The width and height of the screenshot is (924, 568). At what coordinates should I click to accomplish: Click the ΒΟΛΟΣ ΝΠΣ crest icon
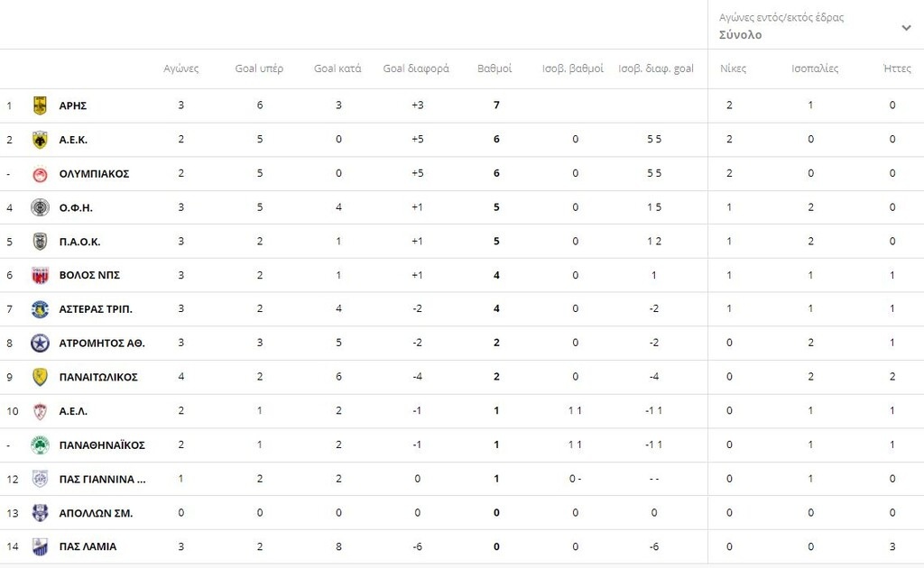tap(40, 276)
